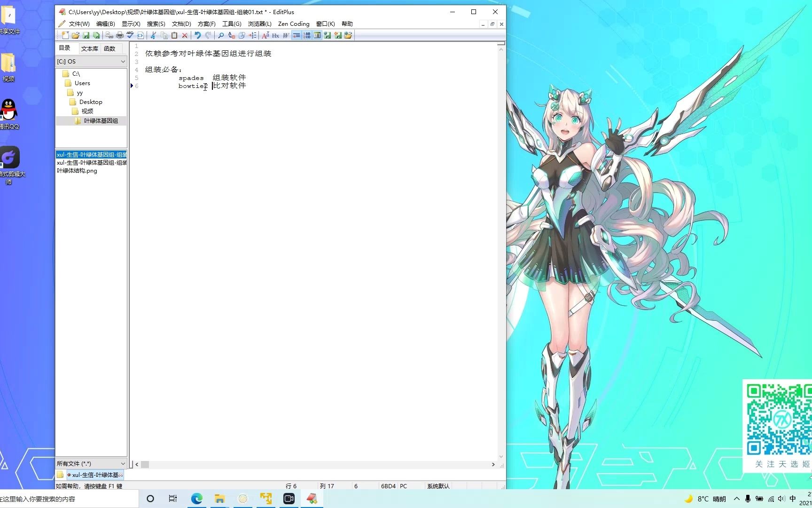
Task: Open File Explorer from the taskbar
Action: coord(219,499)
